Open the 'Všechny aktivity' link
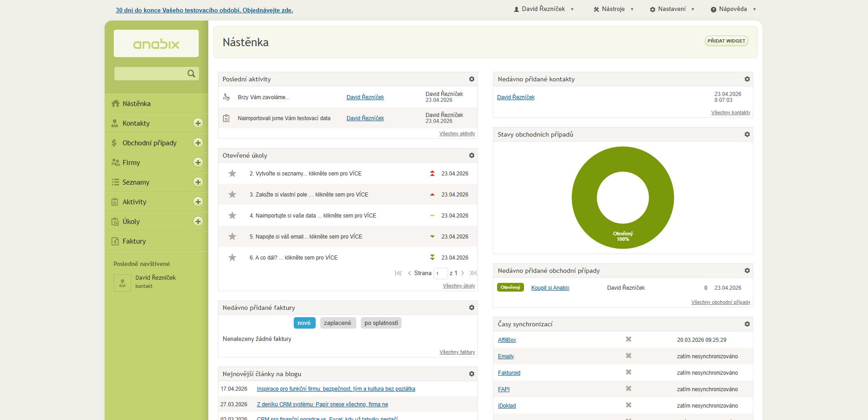 click(x=457, y=133)
